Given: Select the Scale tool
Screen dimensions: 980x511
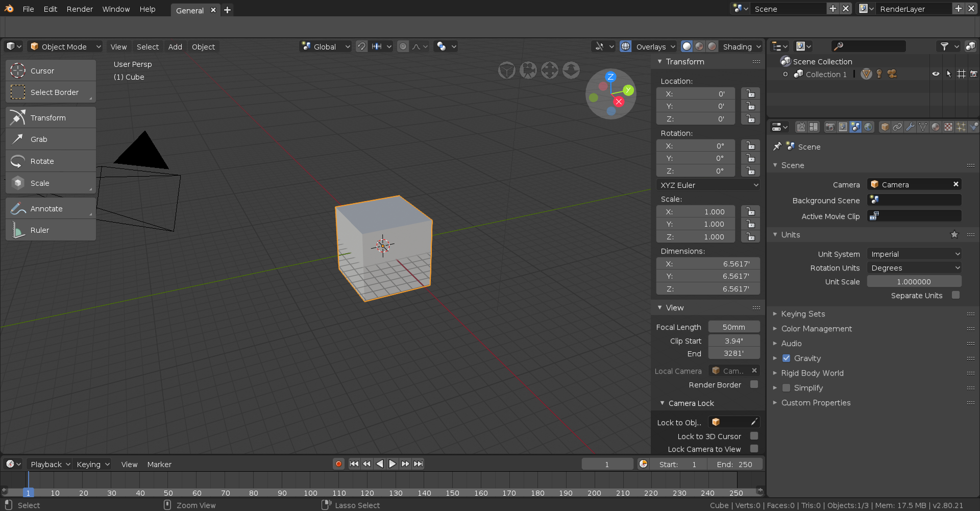Looking at the screenshot, I should point(51,183).
